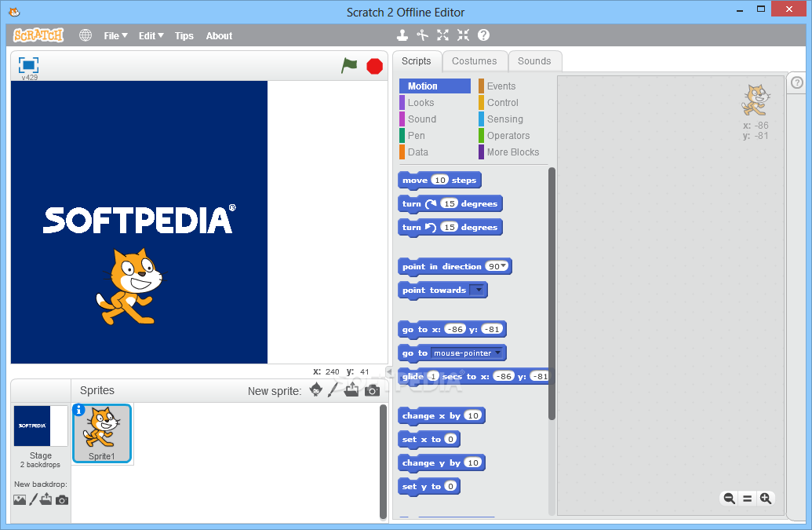Screen dimensions: 812x530
Task: Open Tips
Action: pos(184,36)
